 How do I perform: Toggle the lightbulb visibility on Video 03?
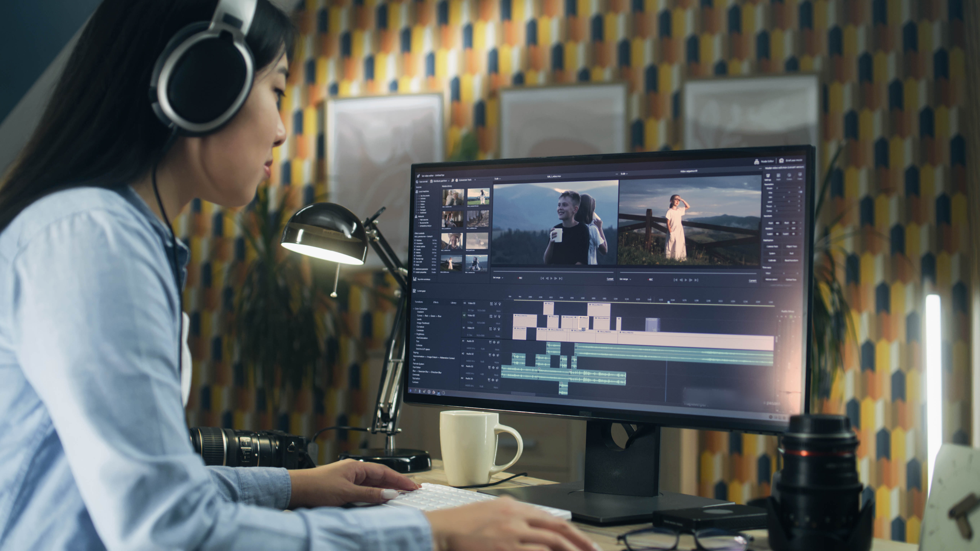[500, 304]
